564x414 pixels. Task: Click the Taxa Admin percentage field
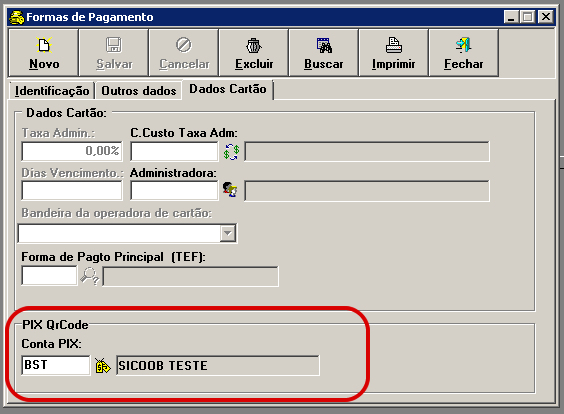click(72, 151)
